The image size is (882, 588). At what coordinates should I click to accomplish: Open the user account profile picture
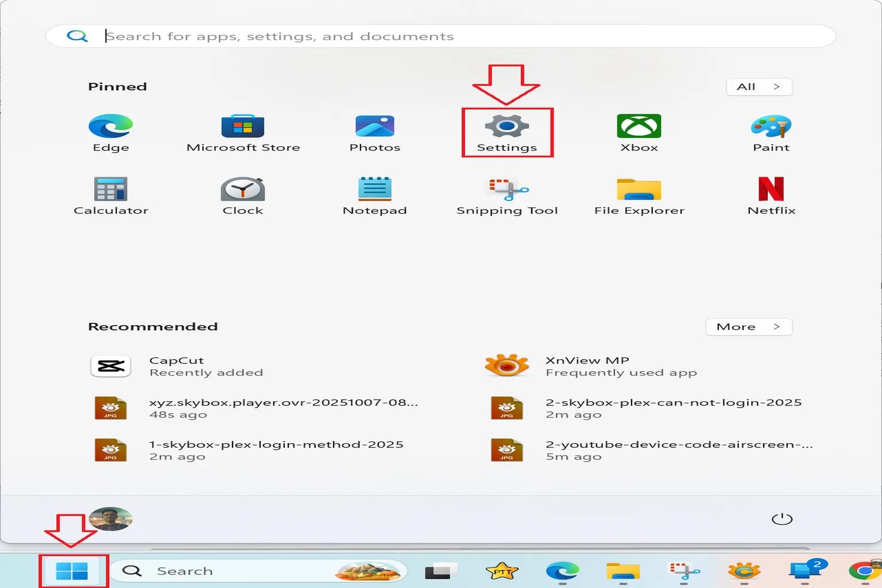point(111,519)
